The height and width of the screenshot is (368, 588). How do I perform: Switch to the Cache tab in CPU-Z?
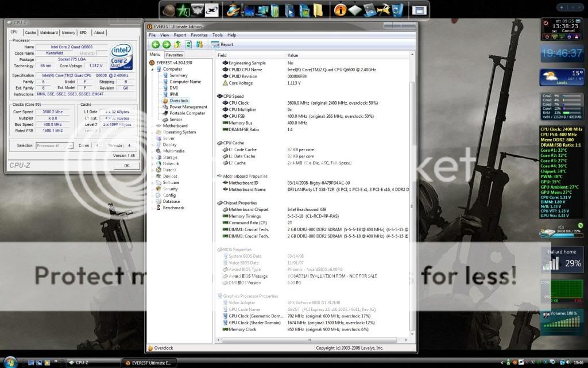click(x=30, y=33)
